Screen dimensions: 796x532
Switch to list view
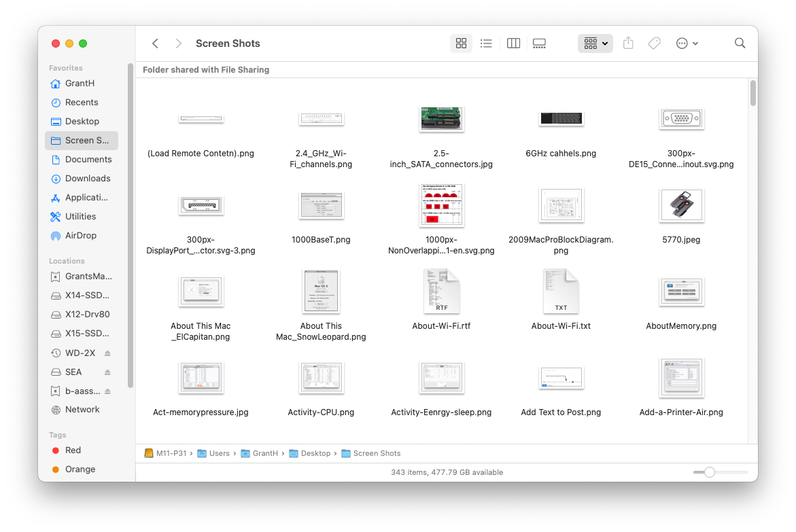[486, 43]
